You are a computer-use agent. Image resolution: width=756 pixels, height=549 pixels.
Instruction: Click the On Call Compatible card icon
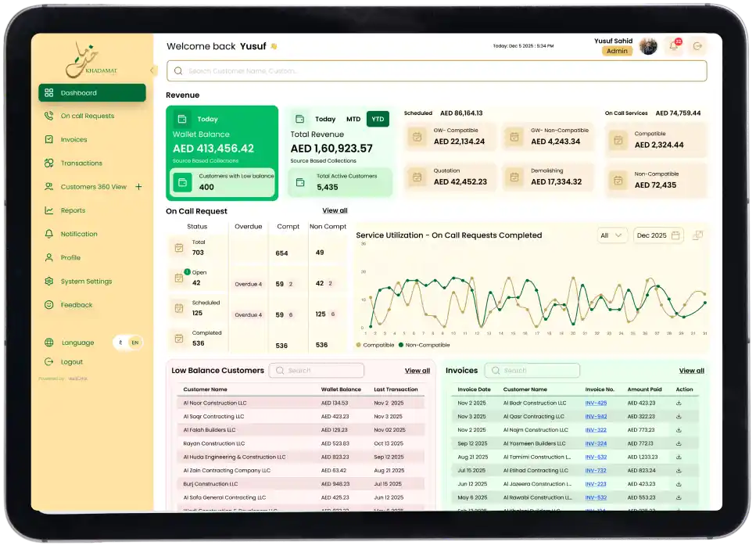(618, 141)
